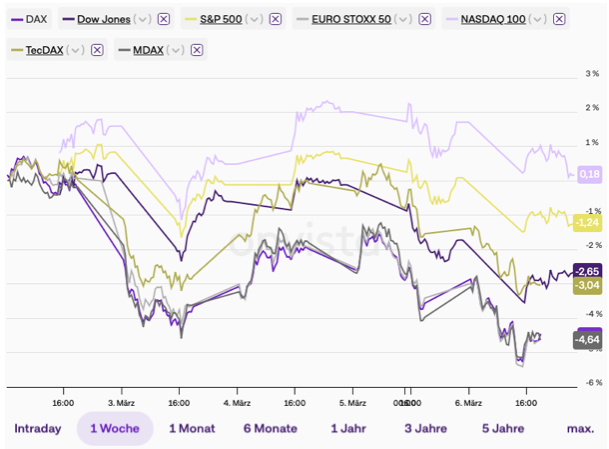Click the NASDAQ 100 value label 0,18
Viewport: 609px width, 449px height.
tap(589, 174)
